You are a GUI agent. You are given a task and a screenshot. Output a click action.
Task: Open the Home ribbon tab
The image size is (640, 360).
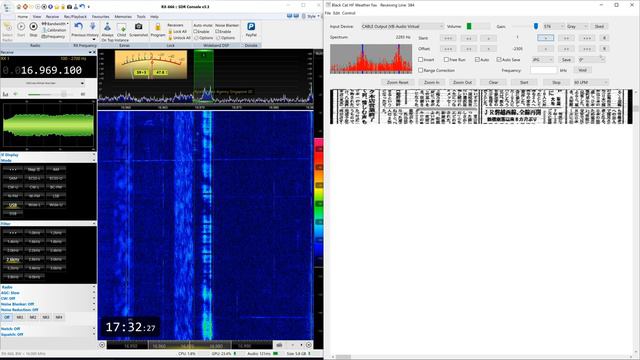[x=22, y=17]
